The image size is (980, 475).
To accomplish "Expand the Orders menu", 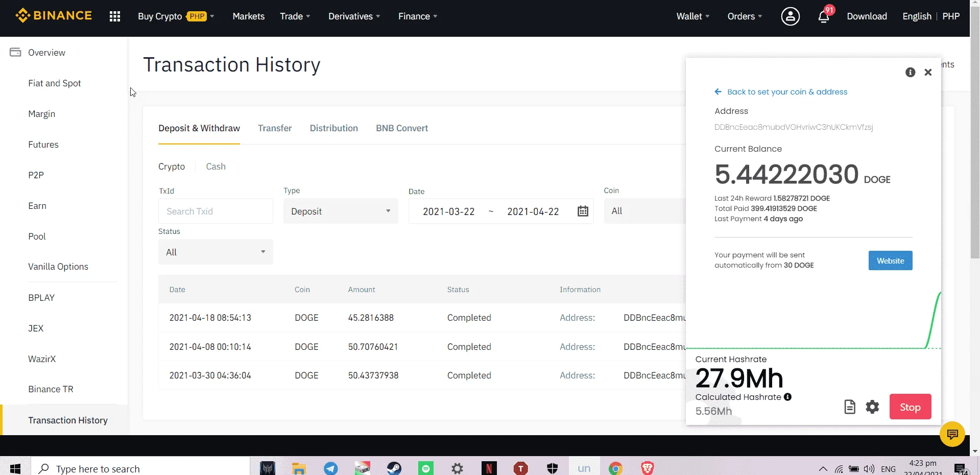I will coord(745,16).
